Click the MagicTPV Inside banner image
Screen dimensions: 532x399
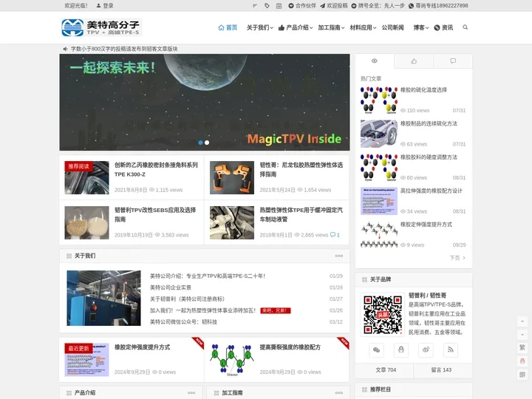[x=205, y=102]
